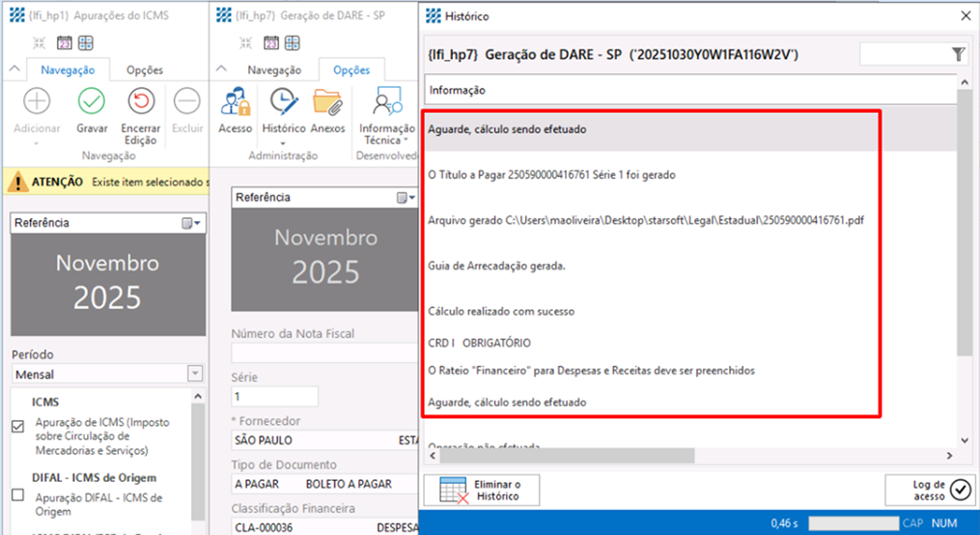
Task: Open the Acesso permissions icon
Action: [x=235, y=101]
